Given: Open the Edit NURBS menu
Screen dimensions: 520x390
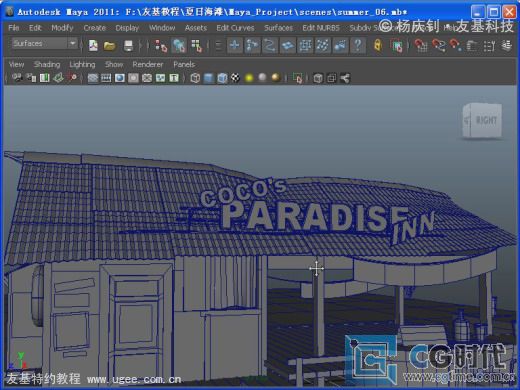Looking at the screenshot, I should 321,28.
